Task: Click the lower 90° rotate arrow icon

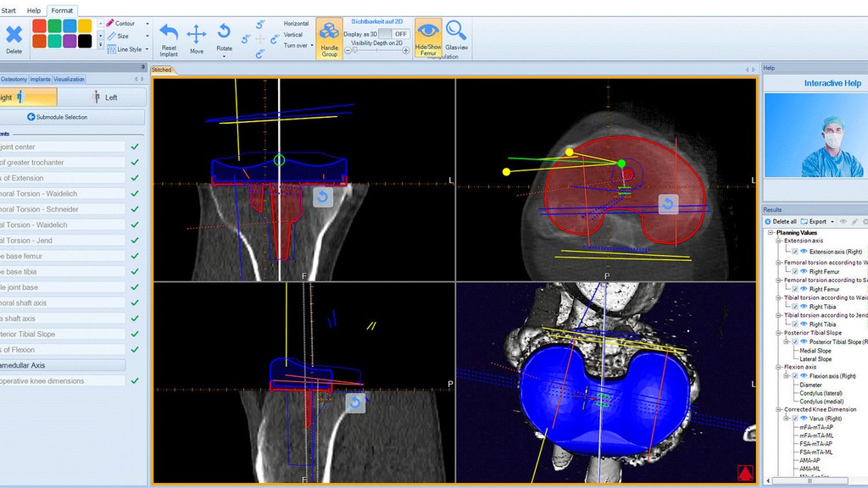Action: pos(260,53)
